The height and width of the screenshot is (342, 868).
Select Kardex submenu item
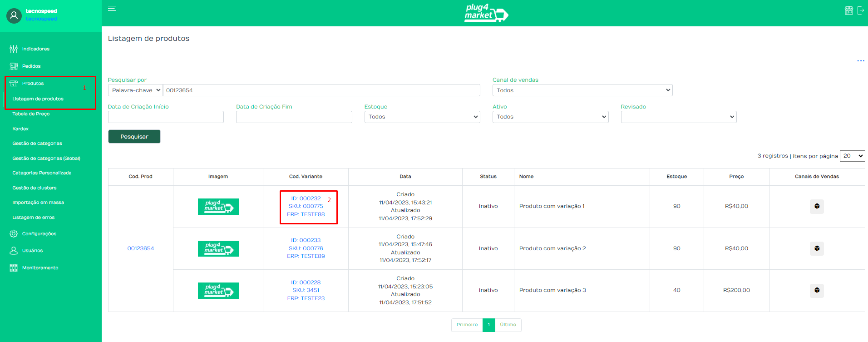[20, 129]
